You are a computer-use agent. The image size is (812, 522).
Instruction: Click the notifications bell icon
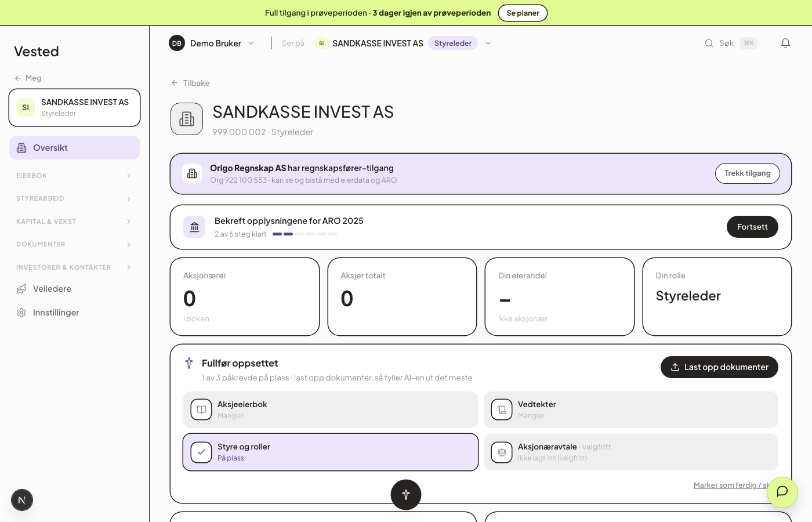tap(785, 43)
